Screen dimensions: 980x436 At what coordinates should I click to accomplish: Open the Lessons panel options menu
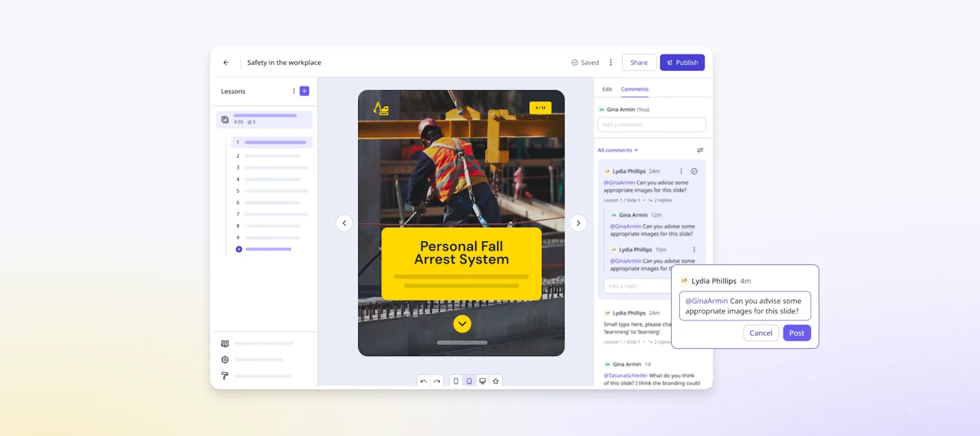[294, 91]
